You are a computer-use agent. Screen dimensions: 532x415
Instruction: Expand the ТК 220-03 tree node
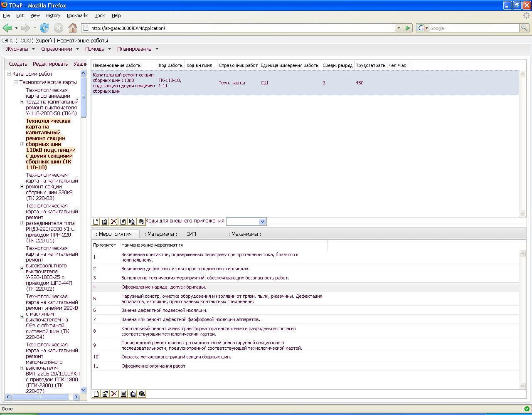tap(22, 186)
